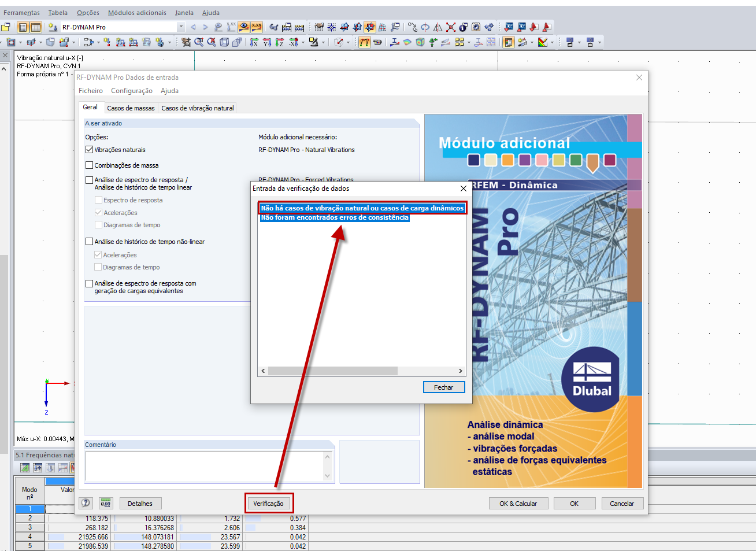Image resolution: width=756 pixels, height=551 pixels.
Task: Open the dialog's Configuração menu
Action: (132, 91)
